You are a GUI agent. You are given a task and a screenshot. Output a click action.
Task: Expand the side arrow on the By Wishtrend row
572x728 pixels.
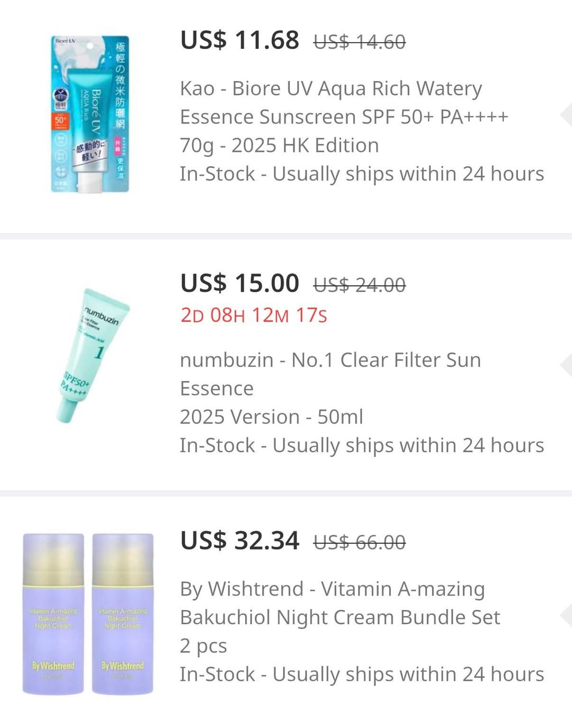(566, 615)
